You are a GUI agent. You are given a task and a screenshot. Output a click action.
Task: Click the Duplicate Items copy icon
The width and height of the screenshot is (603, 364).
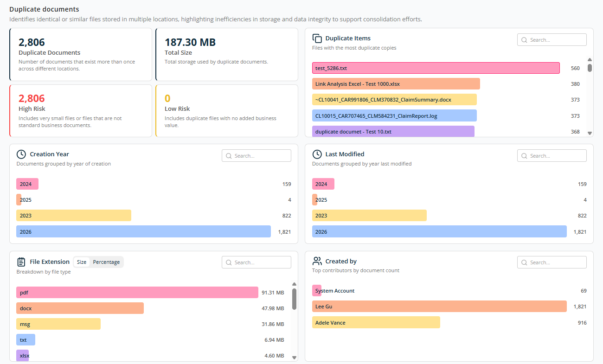click(x=317, y=38)
